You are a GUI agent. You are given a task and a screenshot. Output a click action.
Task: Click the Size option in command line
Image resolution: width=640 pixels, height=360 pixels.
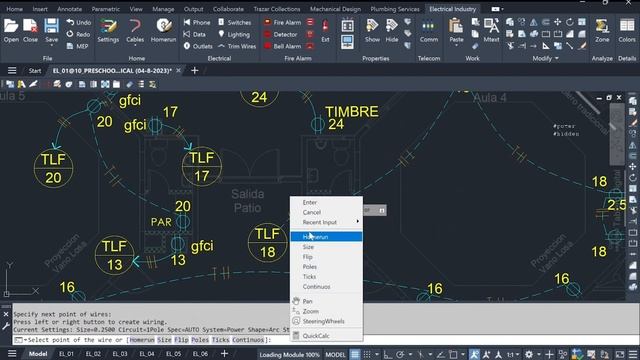(x=164, y=340)
